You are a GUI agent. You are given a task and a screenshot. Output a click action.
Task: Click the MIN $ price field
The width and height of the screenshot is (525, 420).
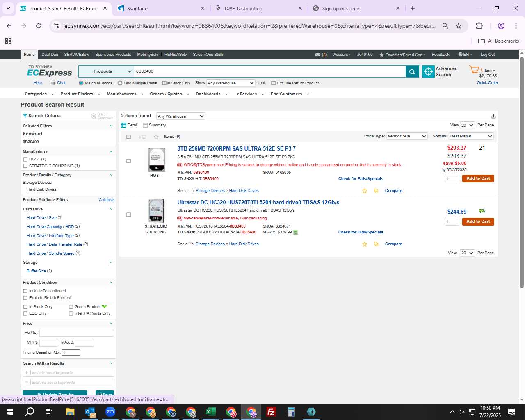point(48,342)
